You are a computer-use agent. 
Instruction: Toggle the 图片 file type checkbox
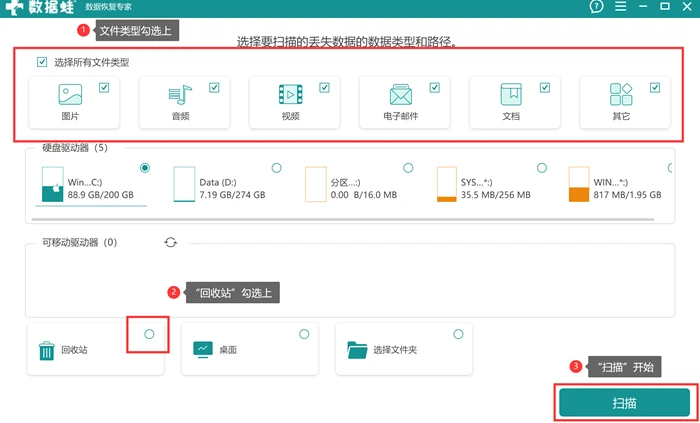coord(104,88)
